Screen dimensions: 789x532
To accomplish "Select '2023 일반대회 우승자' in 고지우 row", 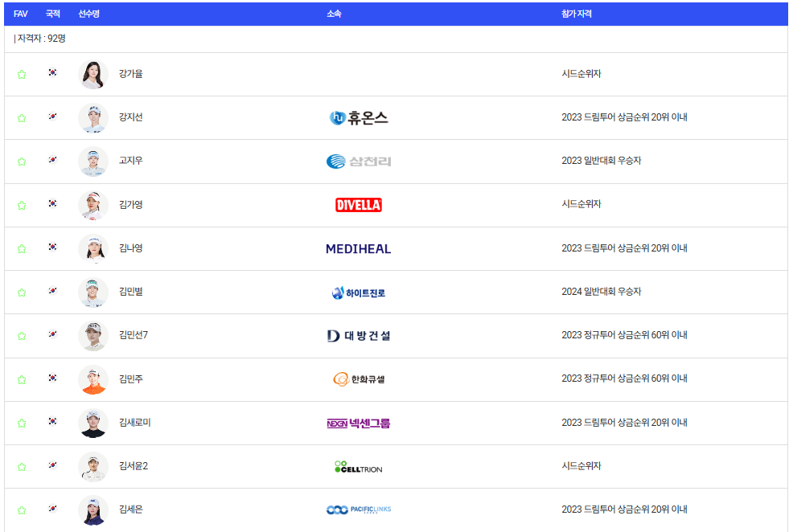I will click(602, 161).
